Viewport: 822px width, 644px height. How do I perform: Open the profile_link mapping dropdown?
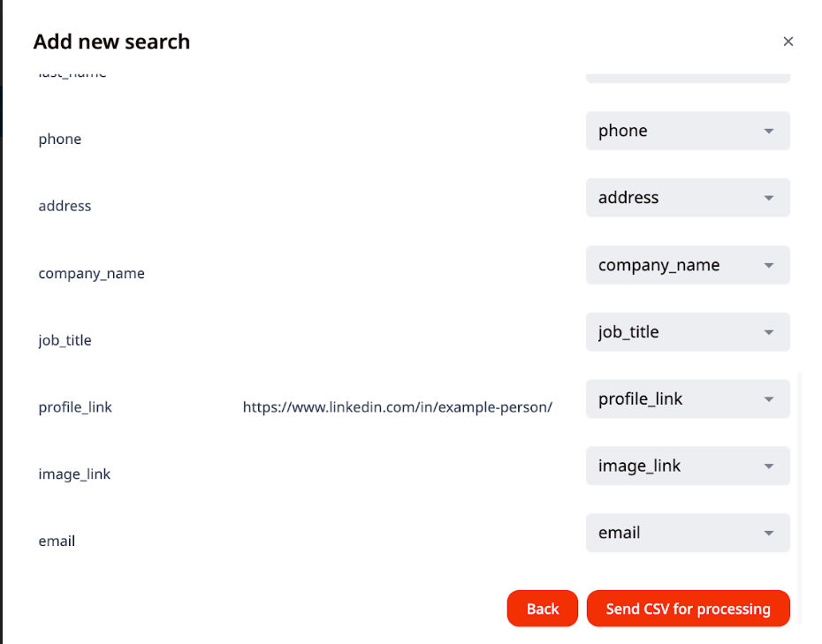[x=688, y=398]
